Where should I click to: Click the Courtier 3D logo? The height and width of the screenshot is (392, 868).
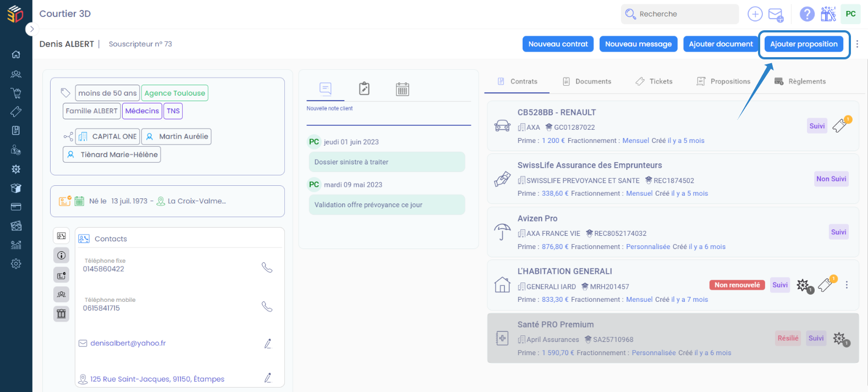15,14
